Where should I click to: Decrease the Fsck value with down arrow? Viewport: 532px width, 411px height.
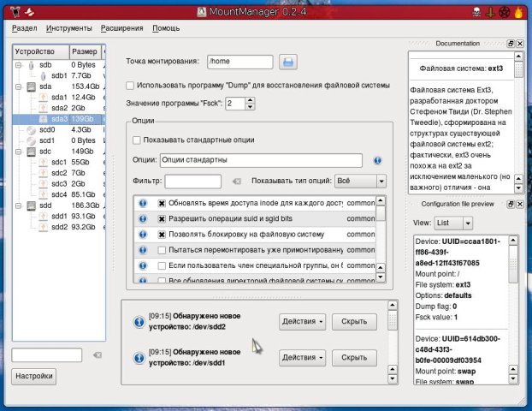tap(250, 107)
